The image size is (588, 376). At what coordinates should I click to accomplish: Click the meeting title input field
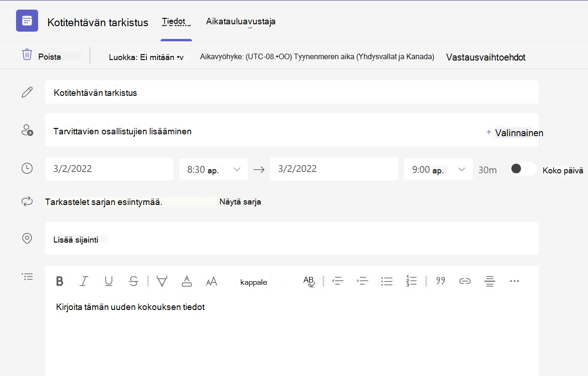tap(291, 92)
